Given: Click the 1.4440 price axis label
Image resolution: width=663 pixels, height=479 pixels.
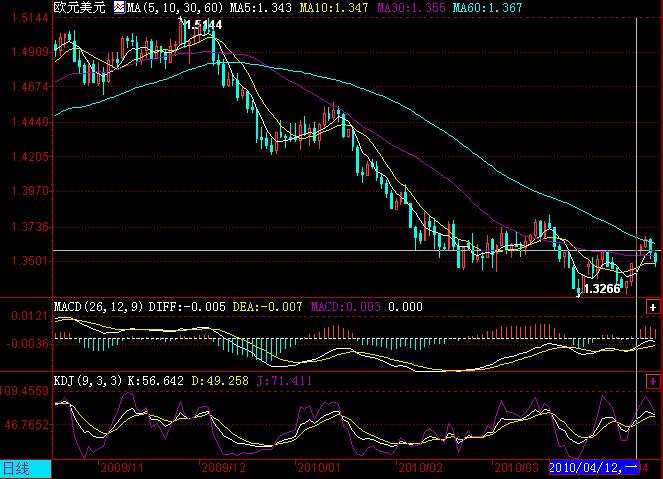Looking at the screenshot, I should tap(30, 122).
